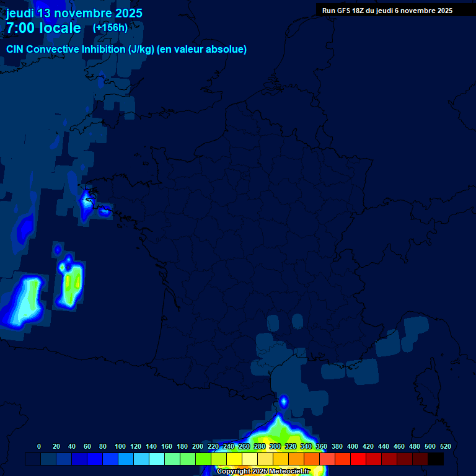Screen dimensions: 476x476
Task: Click the legend value '260'
Action: coord(244,446)
